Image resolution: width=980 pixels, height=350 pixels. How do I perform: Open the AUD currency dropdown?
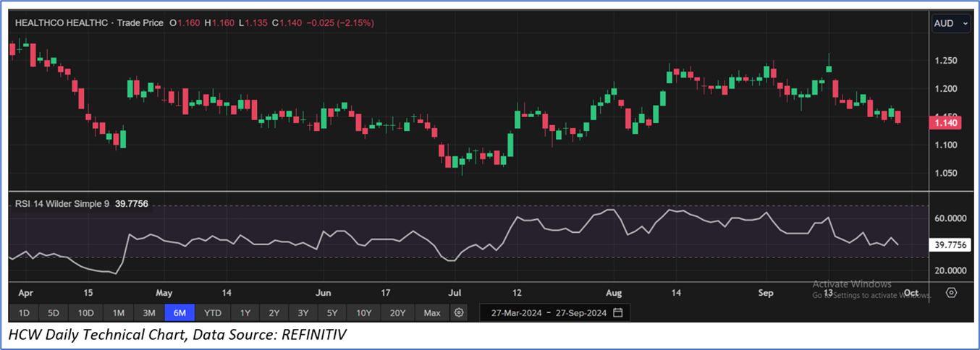pos(951,23)
